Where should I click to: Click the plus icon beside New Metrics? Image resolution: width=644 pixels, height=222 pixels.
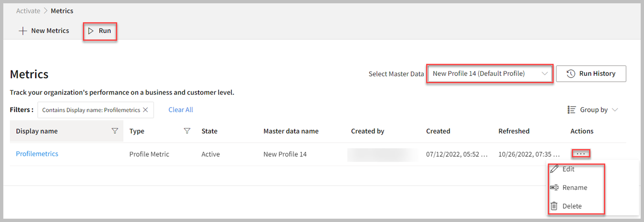coord(23,31)
